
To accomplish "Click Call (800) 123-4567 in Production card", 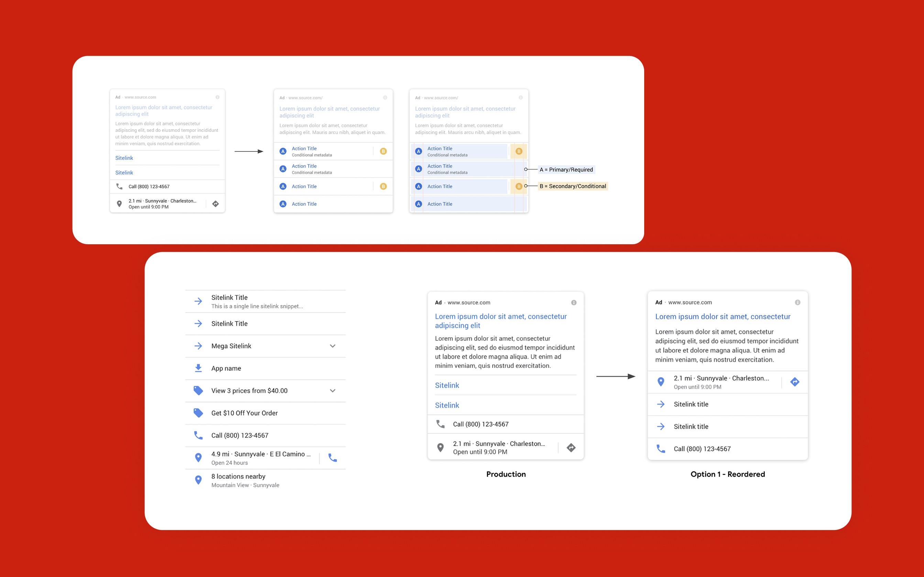I will (480, 424).
